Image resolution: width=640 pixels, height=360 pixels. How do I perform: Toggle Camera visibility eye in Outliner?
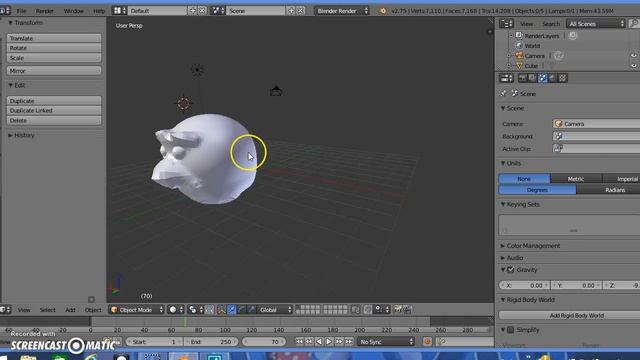(634, 56)
